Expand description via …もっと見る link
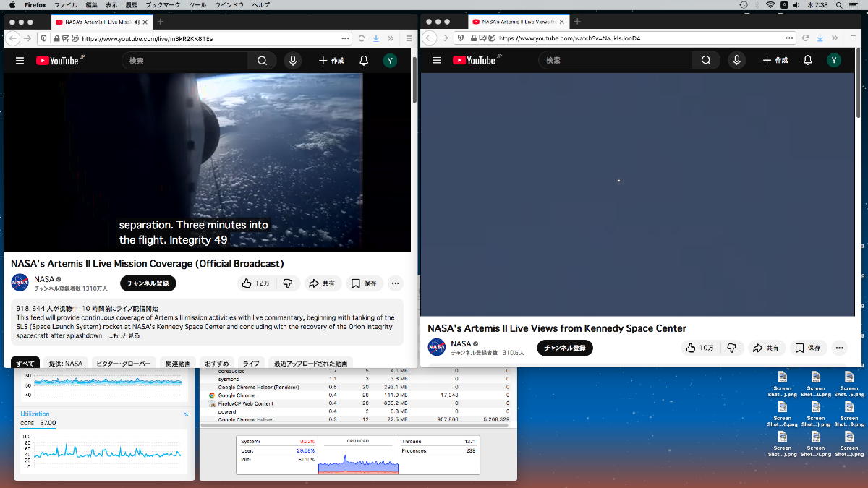This screenshot has width=868, height=488. point(123,336)
